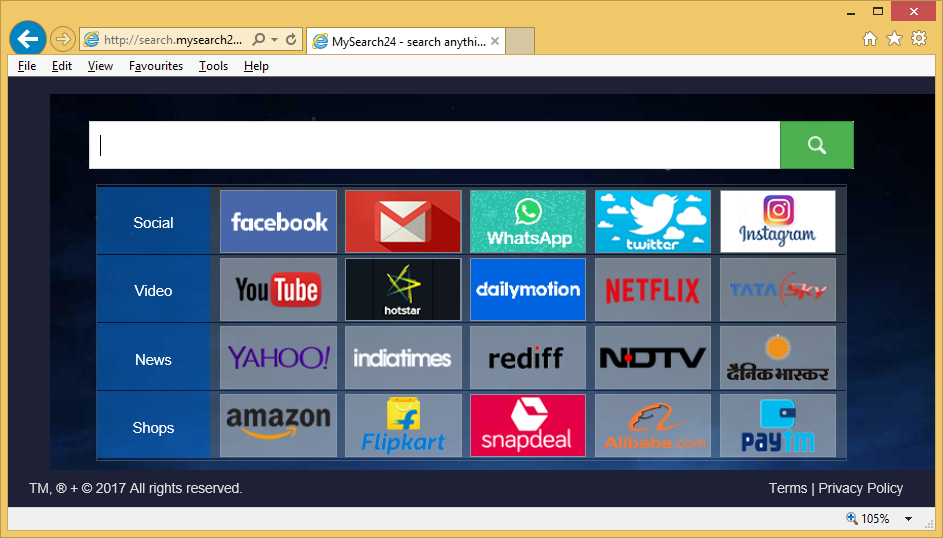
Task: Click the 105% zoom level button
Action: point(868,519)
